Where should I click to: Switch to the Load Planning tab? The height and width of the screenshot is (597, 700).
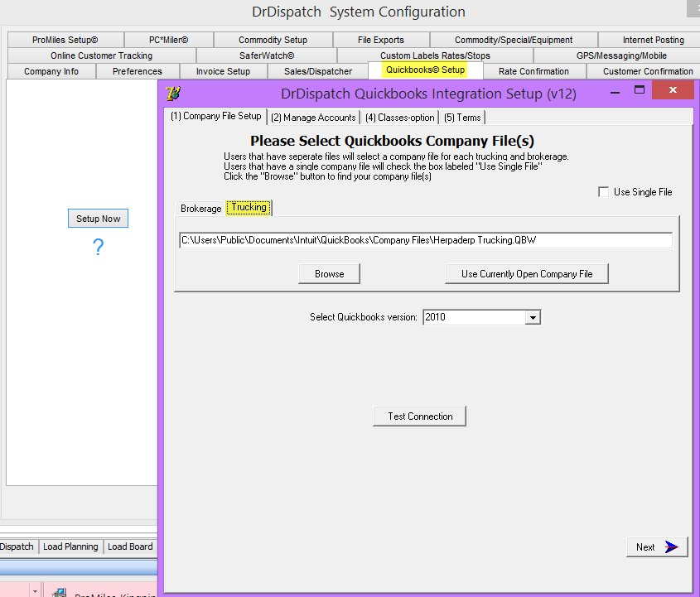point(70,546)
